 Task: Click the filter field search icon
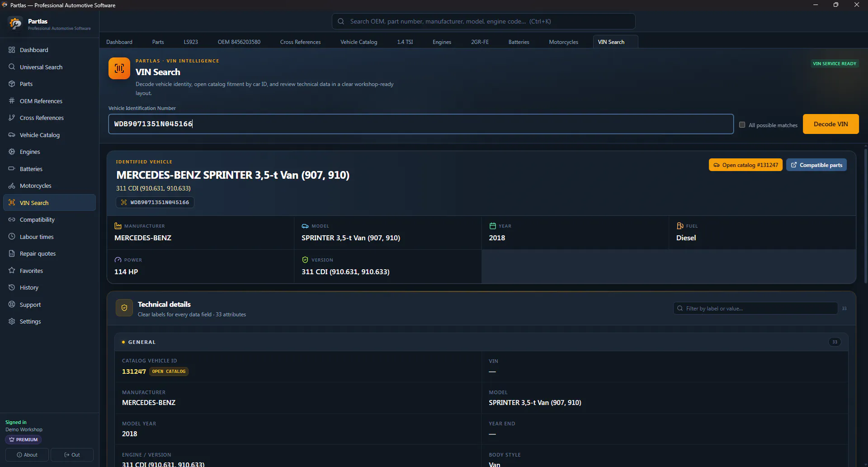680,308
